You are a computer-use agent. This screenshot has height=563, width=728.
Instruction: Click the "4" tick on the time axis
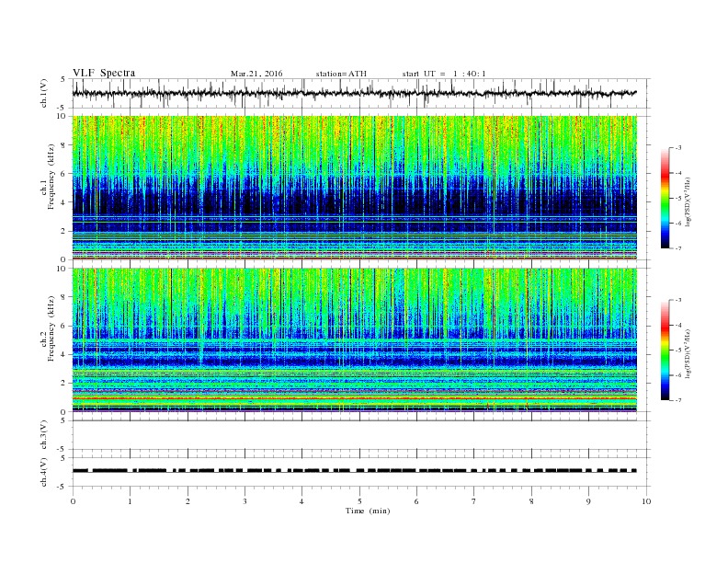pyautogui.click(x=302, y=501)
